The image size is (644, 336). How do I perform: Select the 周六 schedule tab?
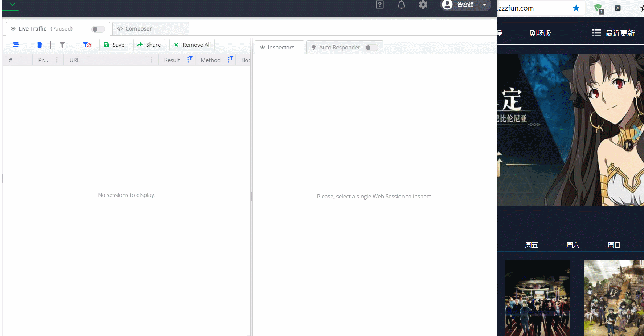point(573,245)
